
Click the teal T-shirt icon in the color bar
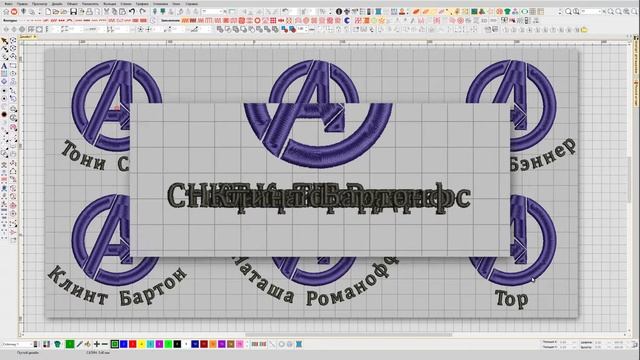[58, 344]
